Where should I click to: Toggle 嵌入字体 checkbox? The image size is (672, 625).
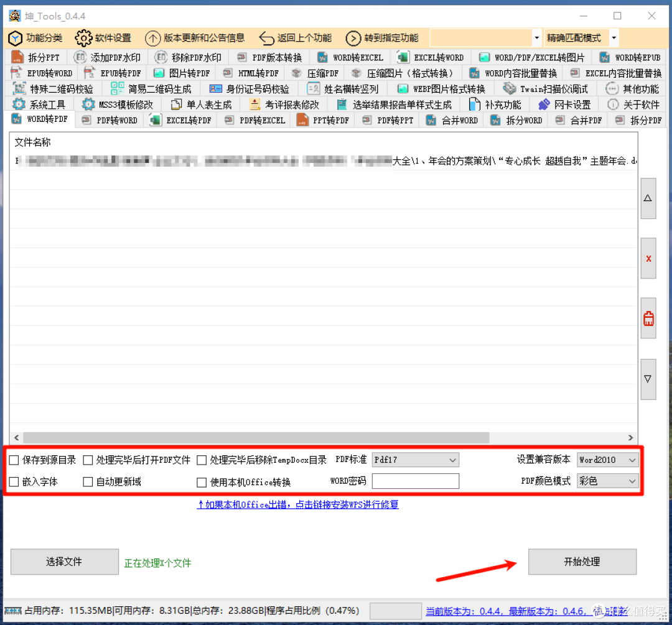click(14, 482)
